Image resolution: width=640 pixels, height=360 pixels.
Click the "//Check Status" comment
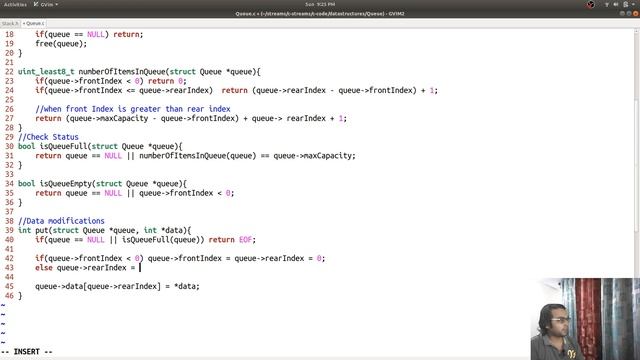(x=48, y=137)
